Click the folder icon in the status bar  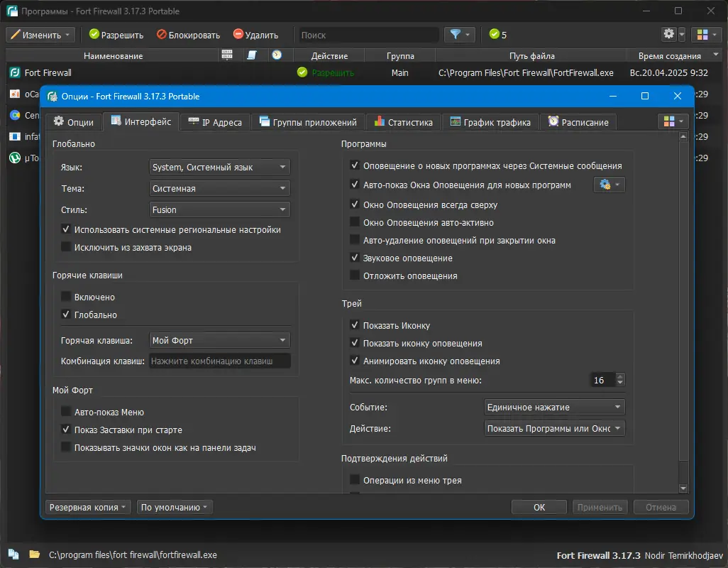pos(35,555)
